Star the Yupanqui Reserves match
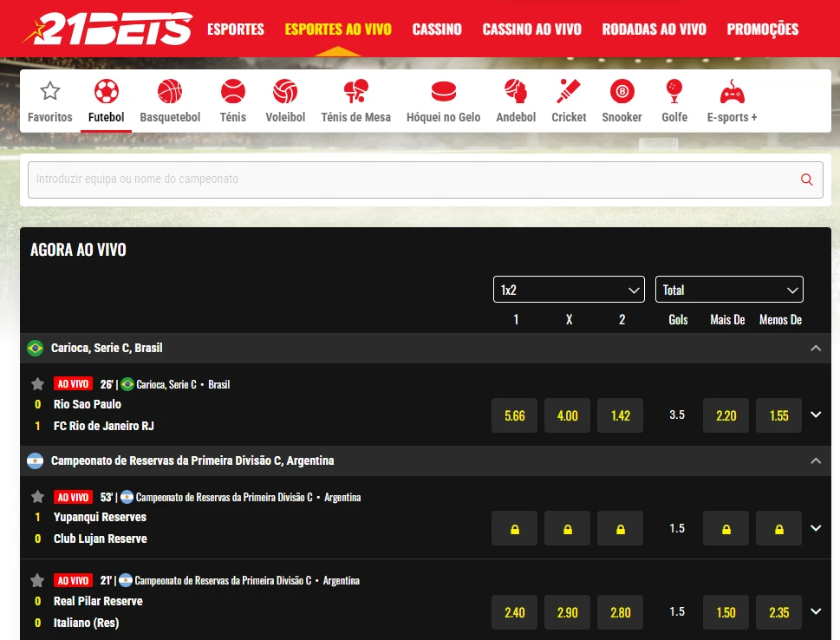 pyautogui.click(x=37, y=496)
